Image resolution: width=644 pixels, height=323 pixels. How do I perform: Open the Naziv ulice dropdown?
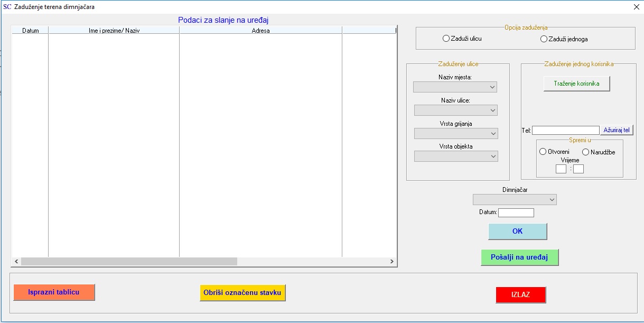click(x=456, y=110)
